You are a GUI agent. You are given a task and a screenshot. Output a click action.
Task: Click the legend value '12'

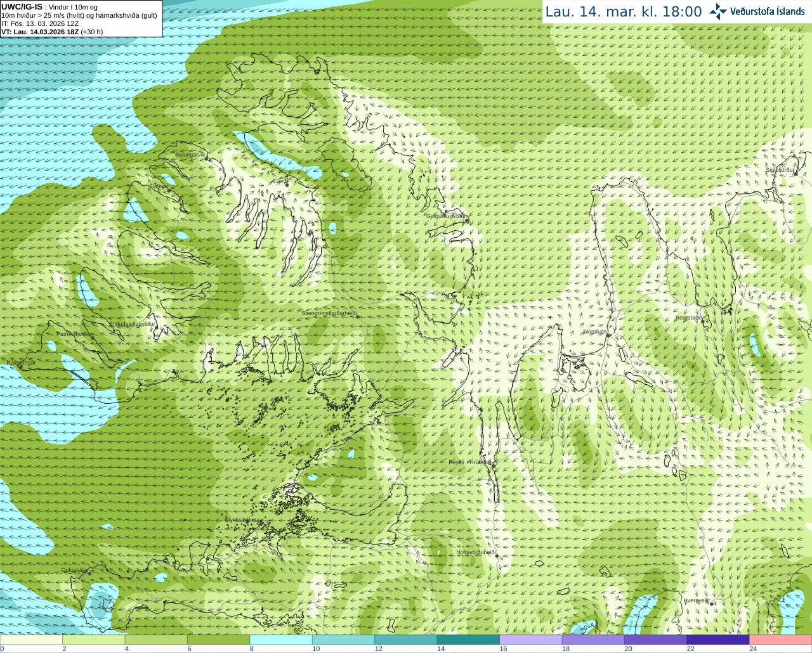click(x=378, y=649)
